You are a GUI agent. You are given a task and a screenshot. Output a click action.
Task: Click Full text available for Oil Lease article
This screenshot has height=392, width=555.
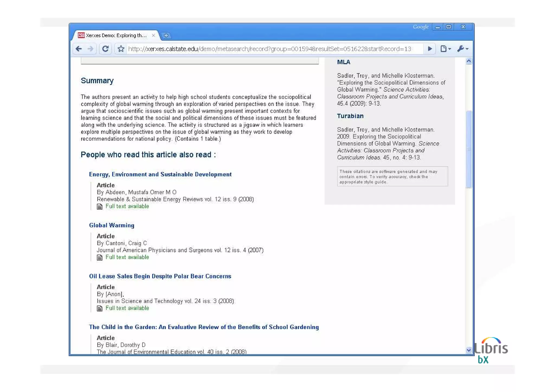[127, 308]
